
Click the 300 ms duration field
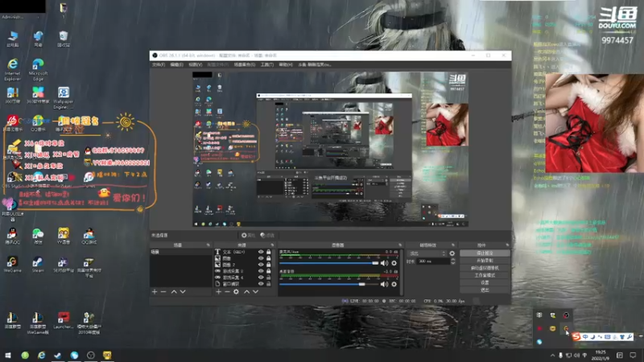pyautogui.click(x=433, y=261)
